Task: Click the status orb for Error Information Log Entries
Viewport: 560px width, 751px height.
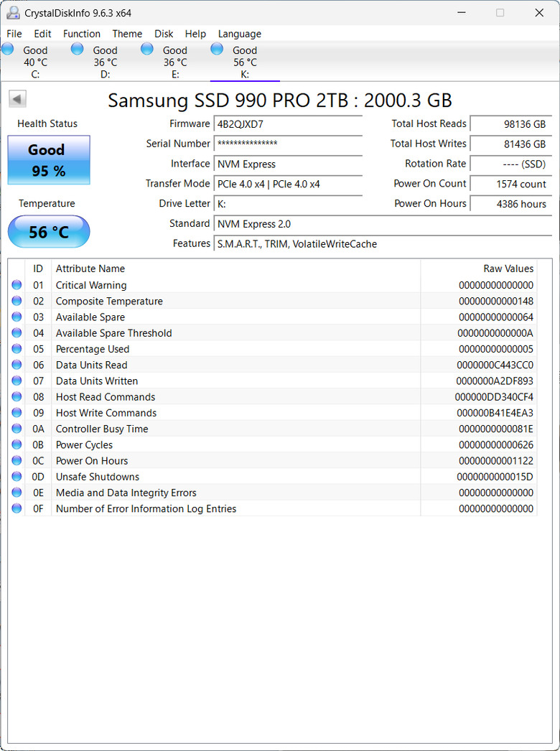Action: coord(17,508)
